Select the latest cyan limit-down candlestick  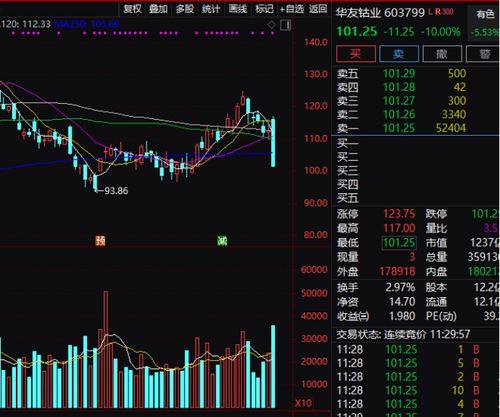tap(273, 142)
